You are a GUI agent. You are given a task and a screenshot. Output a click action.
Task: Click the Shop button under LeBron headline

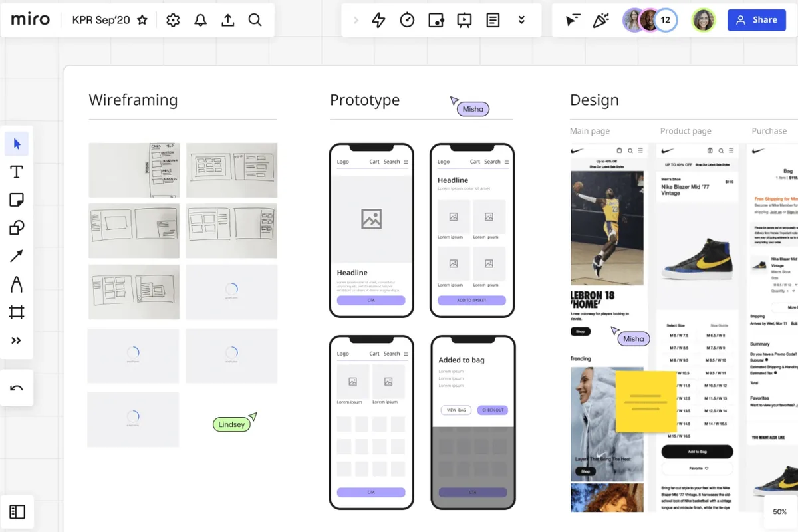[580, 331]
